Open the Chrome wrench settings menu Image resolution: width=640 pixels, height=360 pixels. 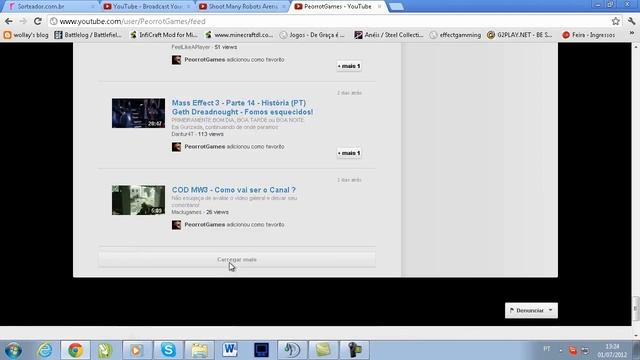pos(632,21)
